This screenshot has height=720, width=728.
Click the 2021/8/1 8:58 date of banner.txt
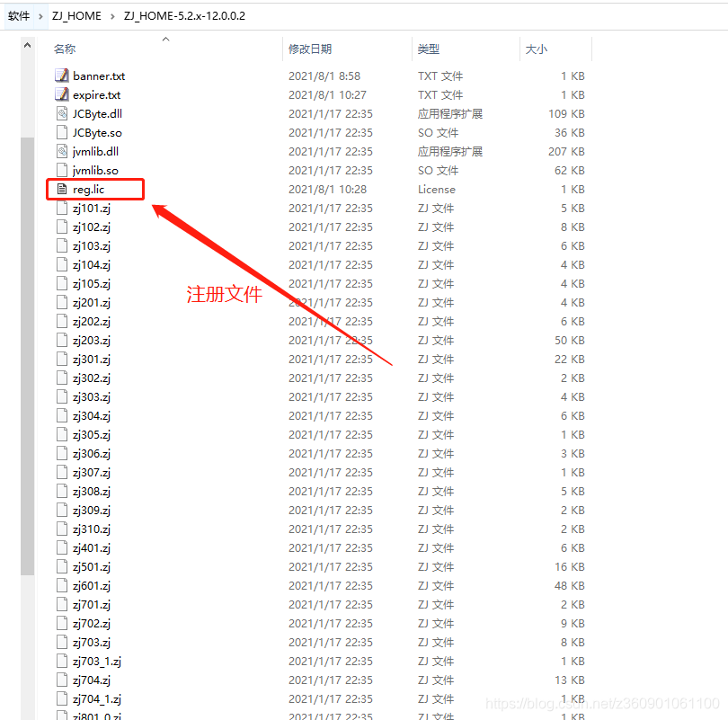pyautogui.click(x=324, y=76)
